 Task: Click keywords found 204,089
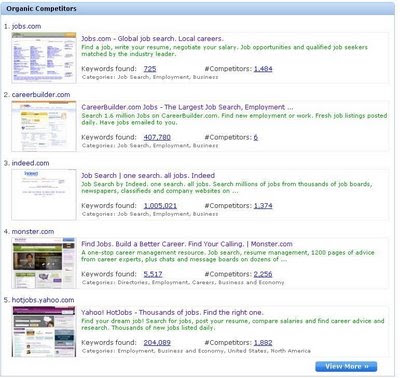(157, 343)
